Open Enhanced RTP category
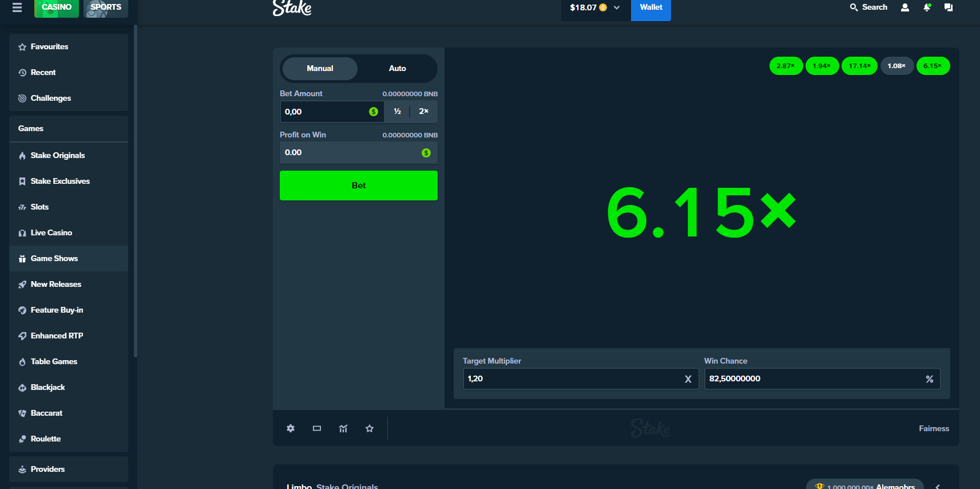This screenshot has width=980, height=489. click(69, 336)
